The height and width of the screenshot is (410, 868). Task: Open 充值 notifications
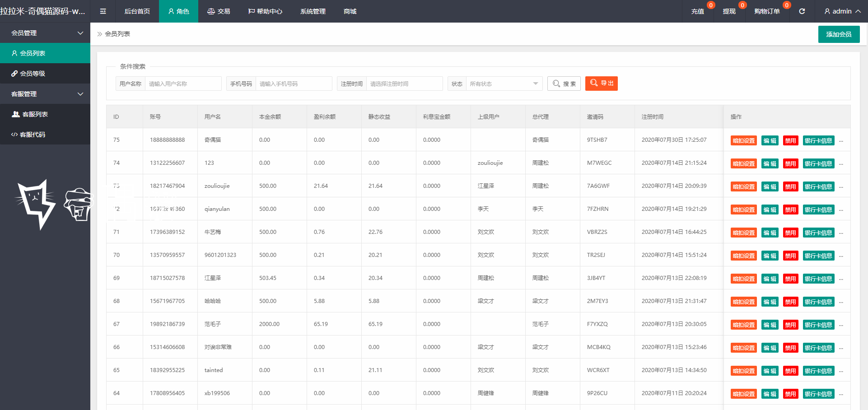(x=698, y=11)
